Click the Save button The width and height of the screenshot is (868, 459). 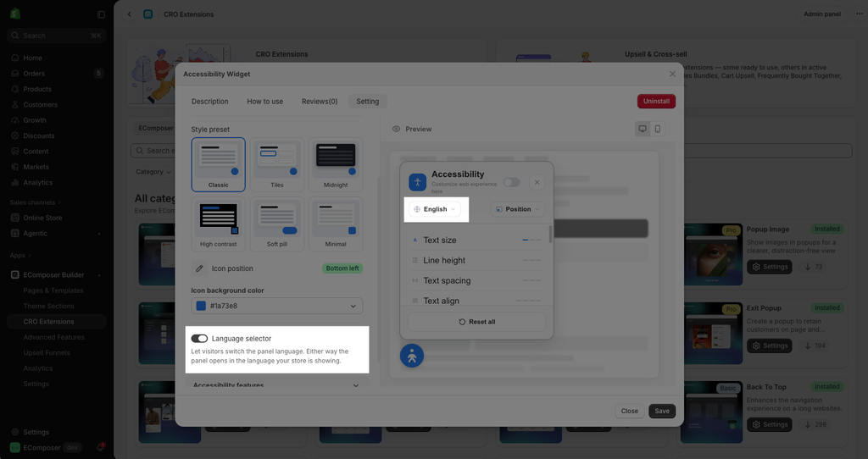coord(661,411)
